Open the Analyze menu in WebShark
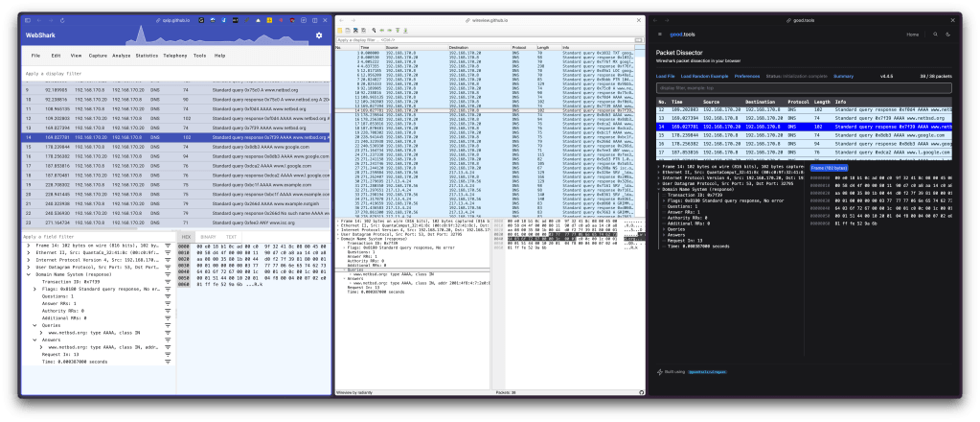Screen dimensions: 980x422 [122, 56]
